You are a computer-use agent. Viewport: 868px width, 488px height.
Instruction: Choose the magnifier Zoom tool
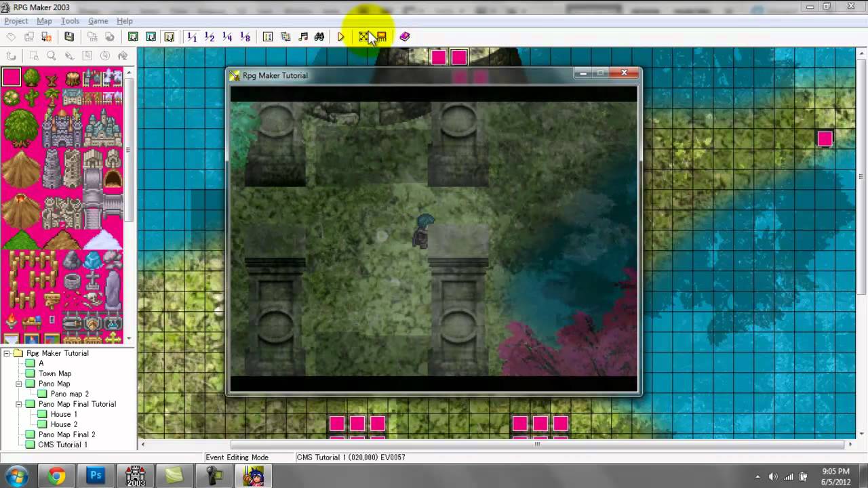point(51,56)
